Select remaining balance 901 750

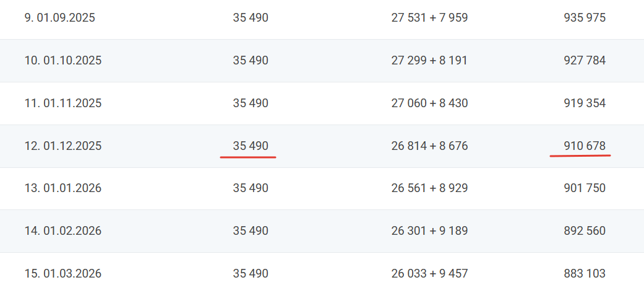[585, 188]
